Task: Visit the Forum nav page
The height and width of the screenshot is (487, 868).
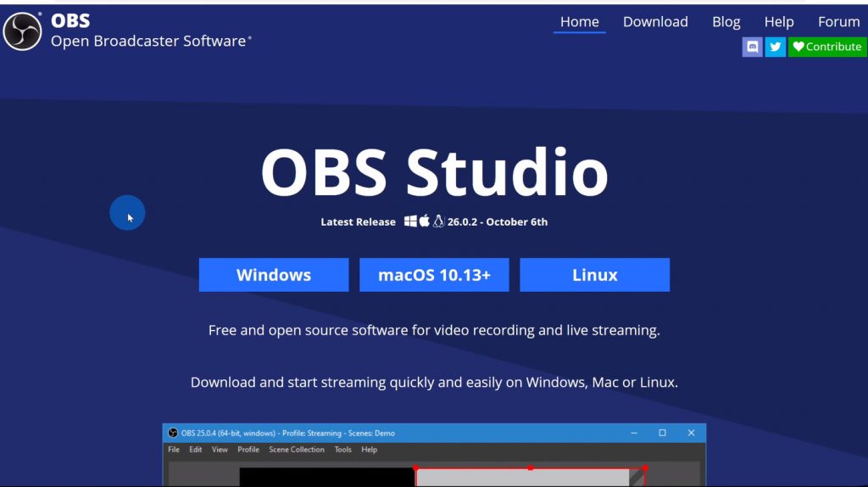Action: pos(838,21)
